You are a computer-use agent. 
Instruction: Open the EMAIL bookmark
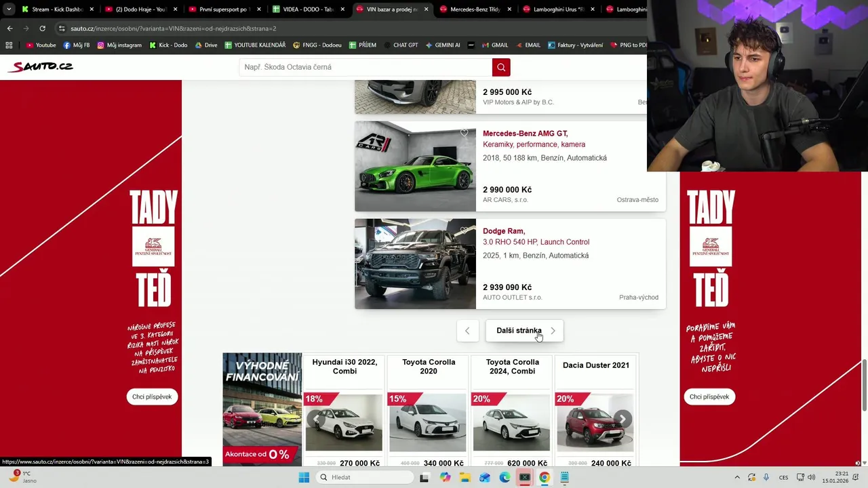527,45
